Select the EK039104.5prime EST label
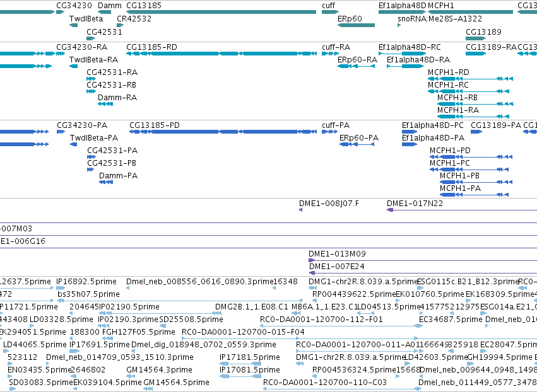The width and height of the screenshot is (537, 392). pos(107,383)
